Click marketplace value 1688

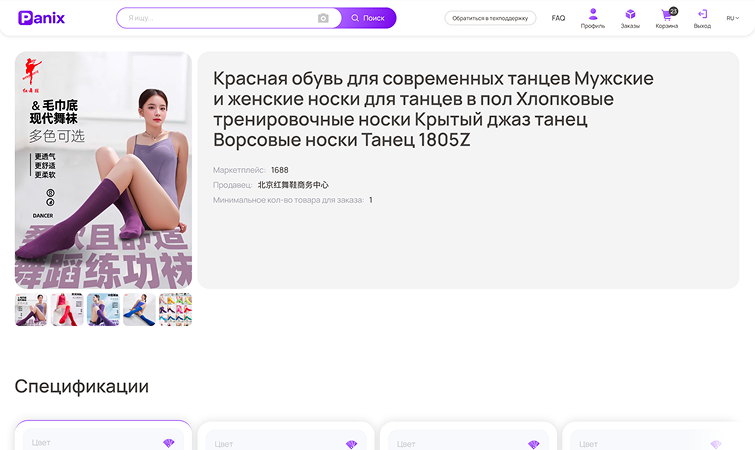[280, 170]
